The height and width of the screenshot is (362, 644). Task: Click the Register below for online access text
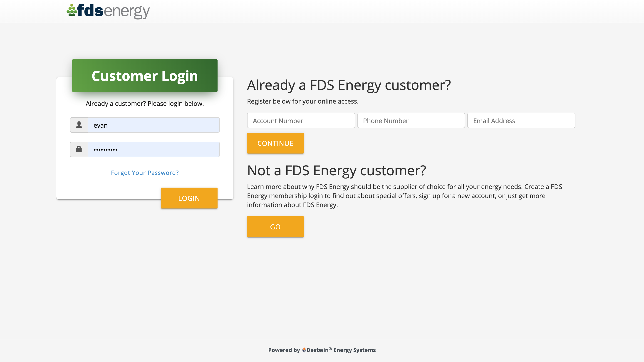click(302, 101)
